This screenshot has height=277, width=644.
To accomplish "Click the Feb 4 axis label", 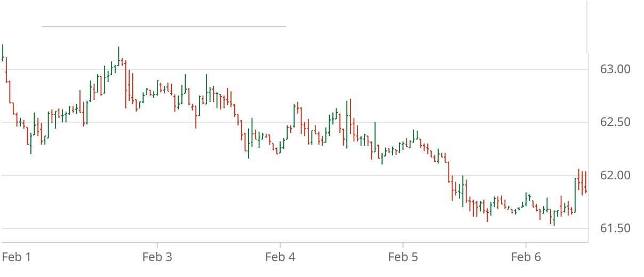I will 280,257.
